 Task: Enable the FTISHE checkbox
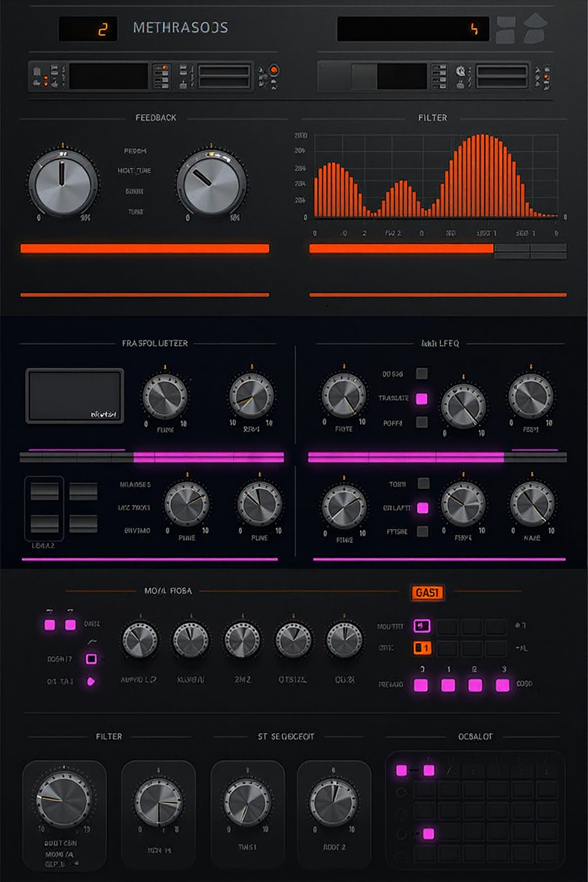point(423,531)
